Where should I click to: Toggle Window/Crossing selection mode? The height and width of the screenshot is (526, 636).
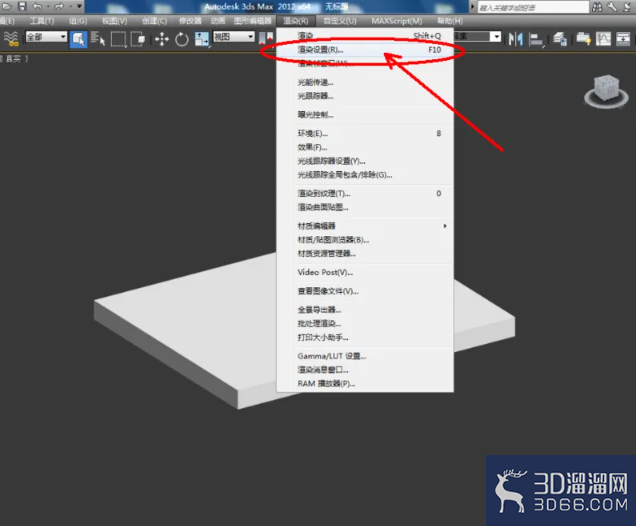(x=138, y=39)
